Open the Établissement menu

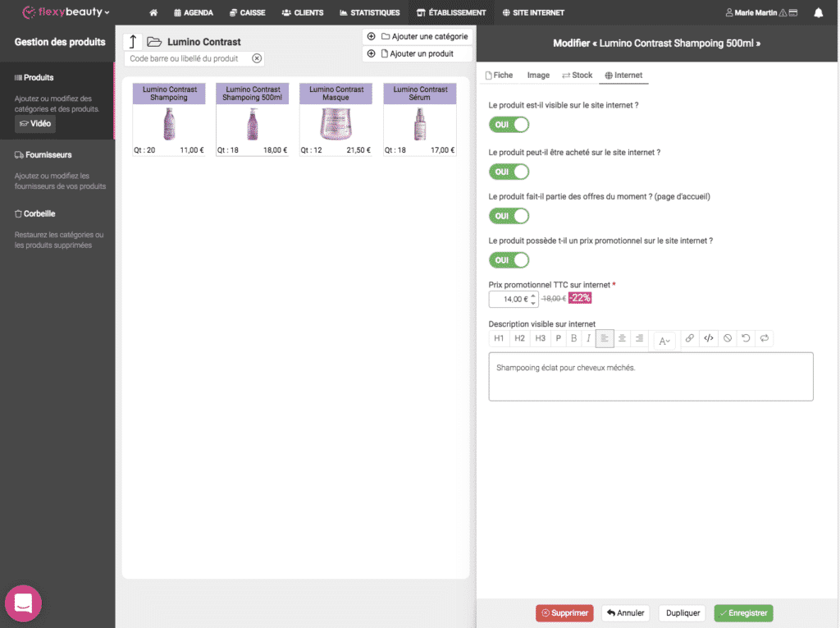451,12
